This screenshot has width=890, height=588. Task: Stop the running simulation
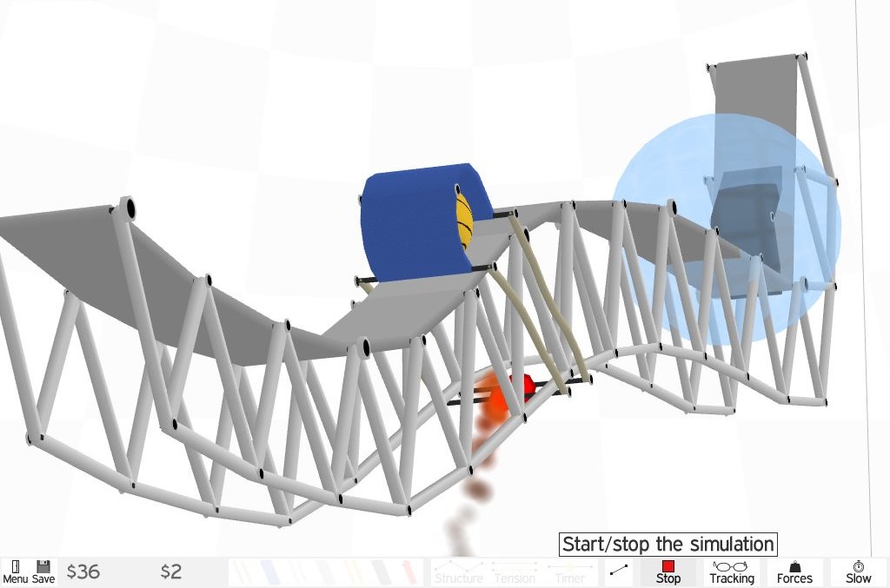(x=667, y=571)
